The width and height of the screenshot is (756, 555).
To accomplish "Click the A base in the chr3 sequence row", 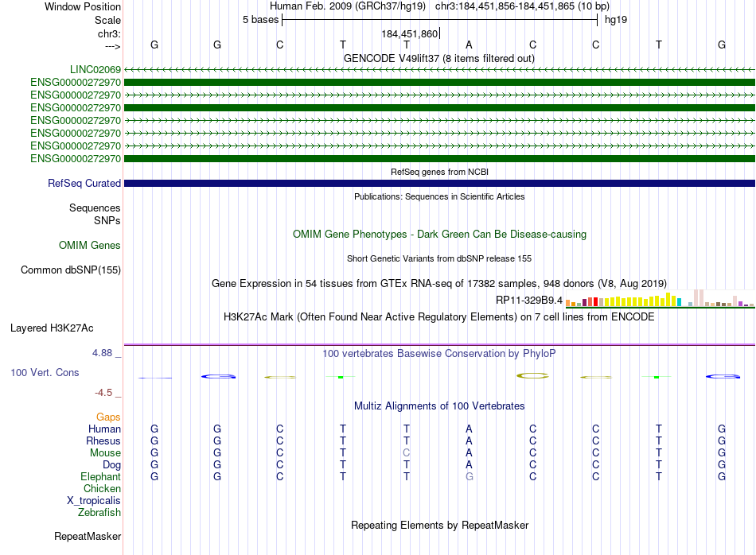I will [x=469, y=45].
